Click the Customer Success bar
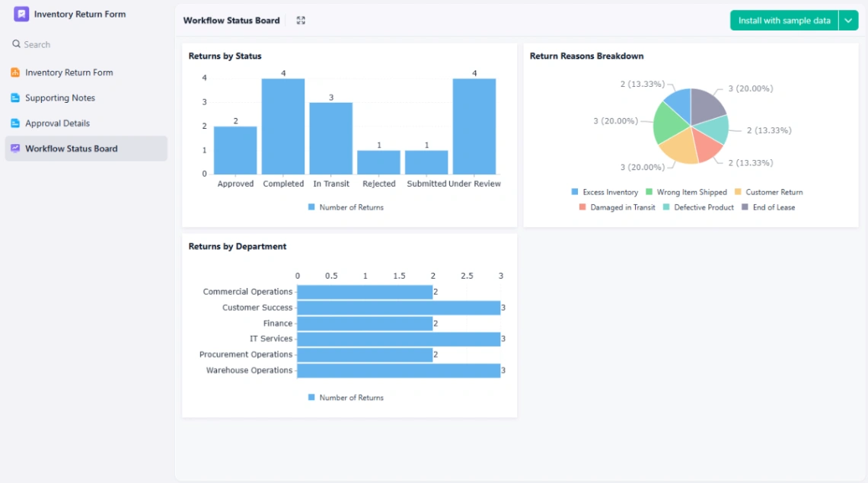 tap(398, 308)
